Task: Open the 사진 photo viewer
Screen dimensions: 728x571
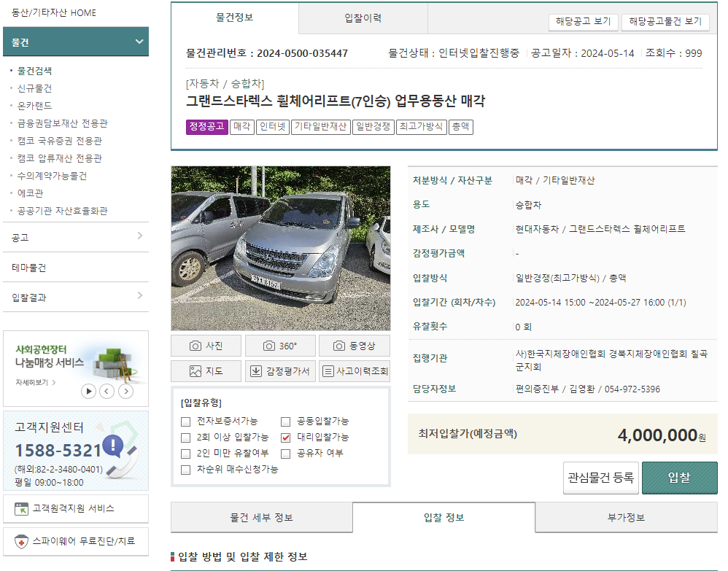Action: (x=205, y=345)
